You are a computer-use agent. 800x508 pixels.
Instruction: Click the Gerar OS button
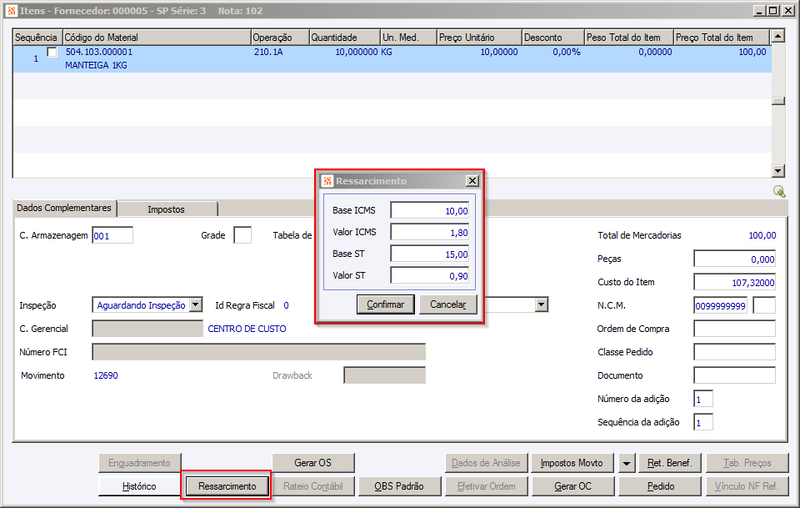(313, 463)
